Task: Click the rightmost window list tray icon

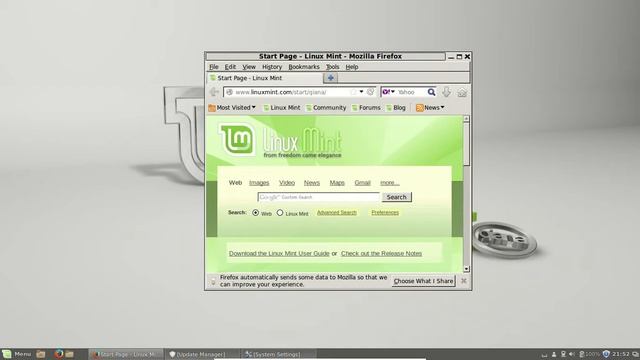Action: [x=635, y=354]
